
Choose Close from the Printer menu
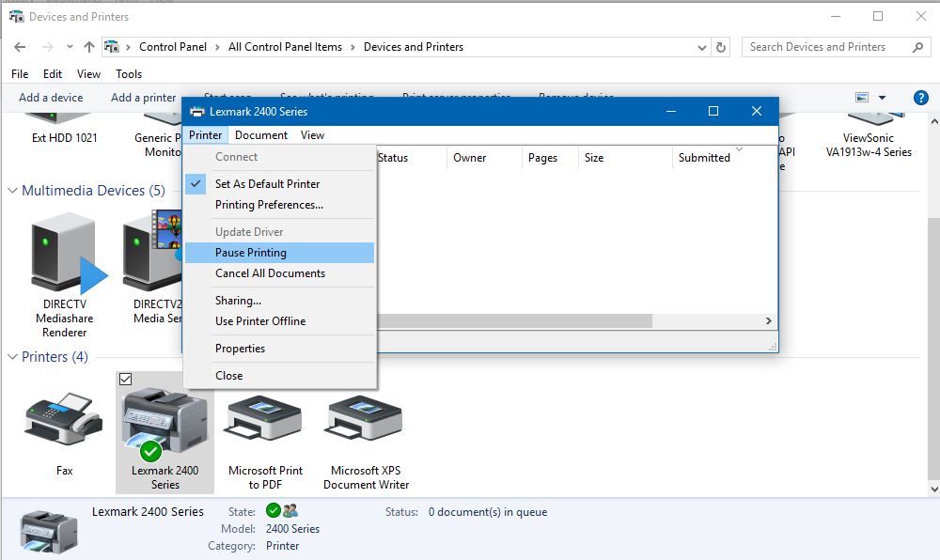[x=279, y=376]
